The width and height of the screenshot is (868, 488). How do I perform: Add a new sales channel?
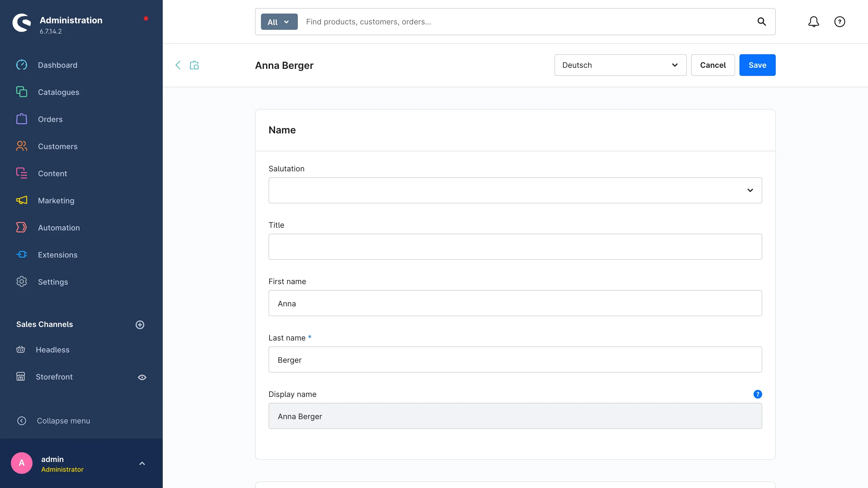point(140,325)
